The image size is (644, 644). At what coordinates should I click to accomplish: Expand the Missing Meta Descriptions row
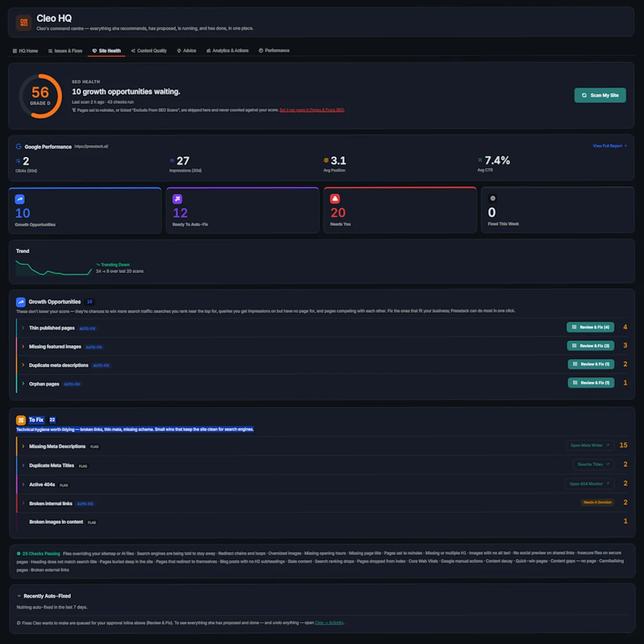(23, 446)
